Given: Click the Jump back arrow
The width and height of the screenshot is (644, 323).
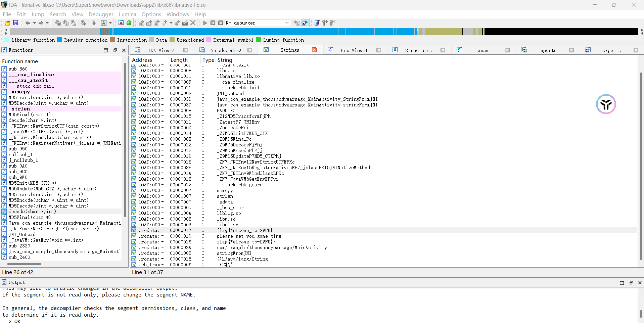Looking at the screenshot, I should (28, 23).
